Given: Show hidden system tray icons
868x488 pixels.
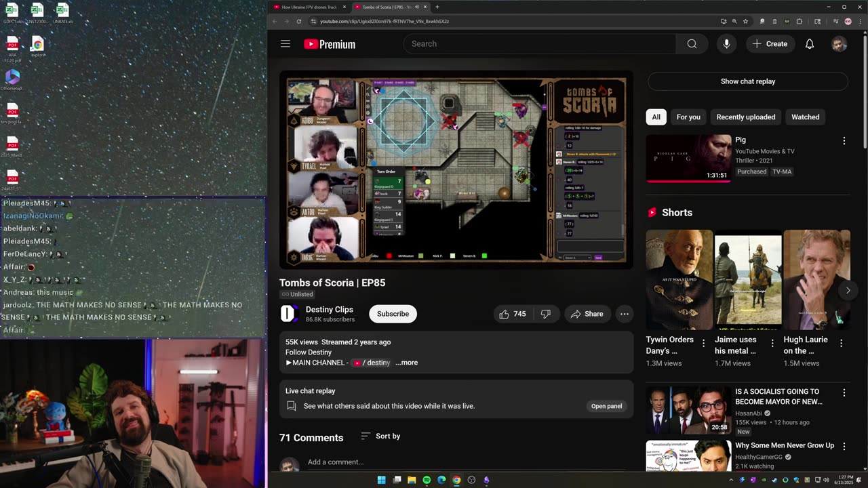Looking at the screenshot, I should click(x=731, y=480).
